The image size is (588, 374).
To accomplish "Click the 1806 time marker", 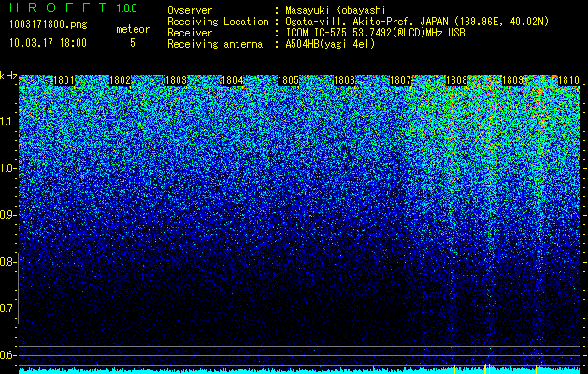I will pyautogui.click(x=345, y=80).
